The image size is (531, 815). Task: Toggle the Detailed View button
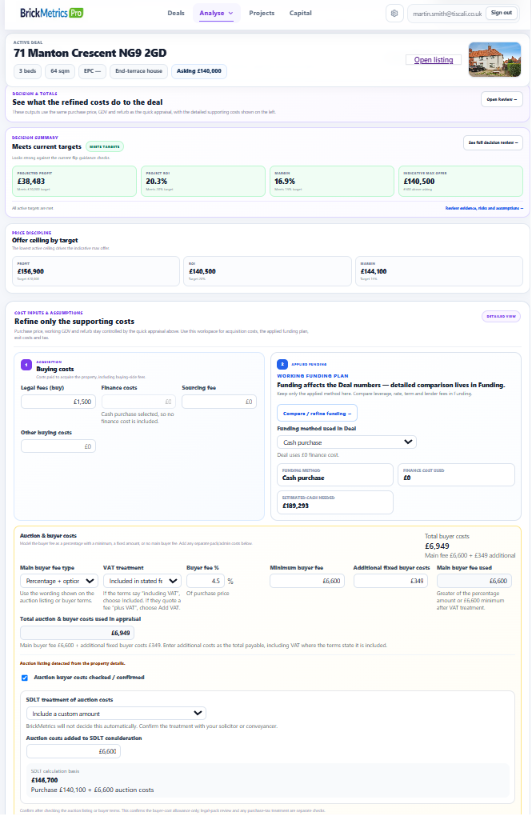coord(501,317)
